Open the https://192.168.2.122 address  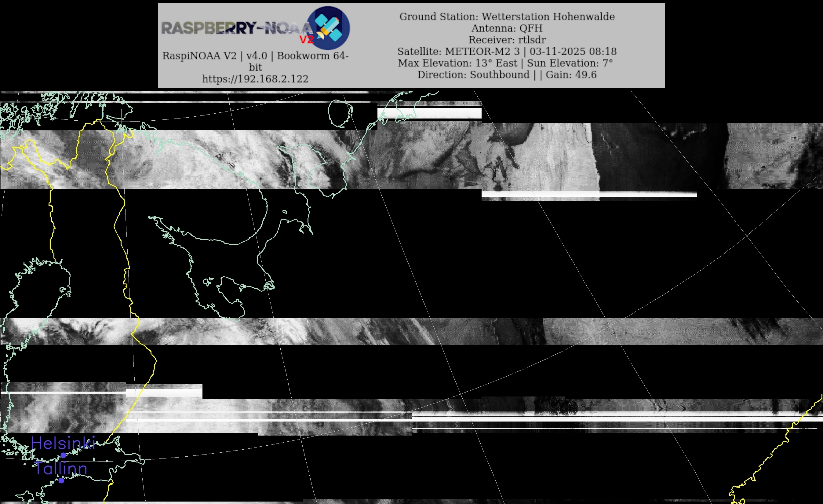[x=255, y=79]
